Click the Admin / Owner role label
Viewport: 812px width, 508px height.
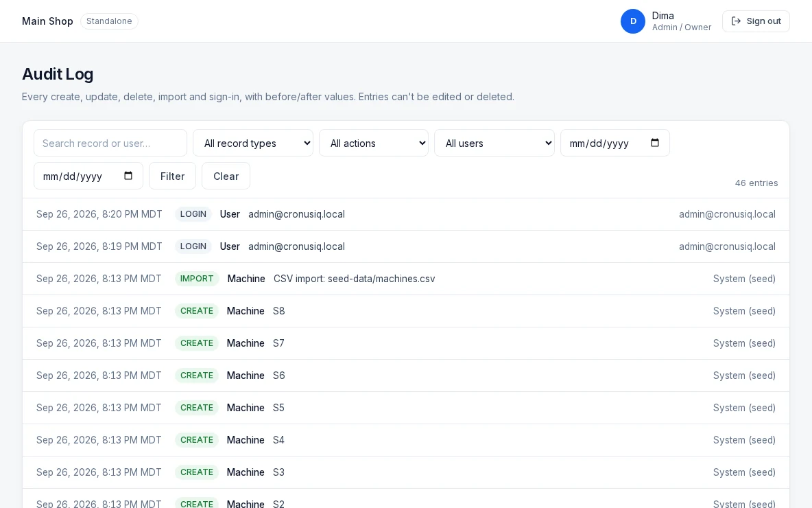tap(682, 27)
